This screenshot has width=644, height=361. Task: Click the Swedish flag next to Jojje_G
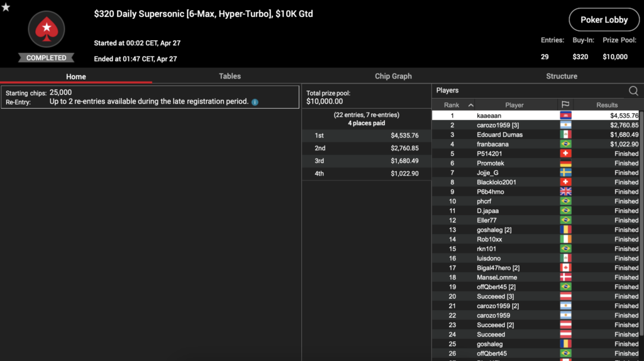click(565, 173)
